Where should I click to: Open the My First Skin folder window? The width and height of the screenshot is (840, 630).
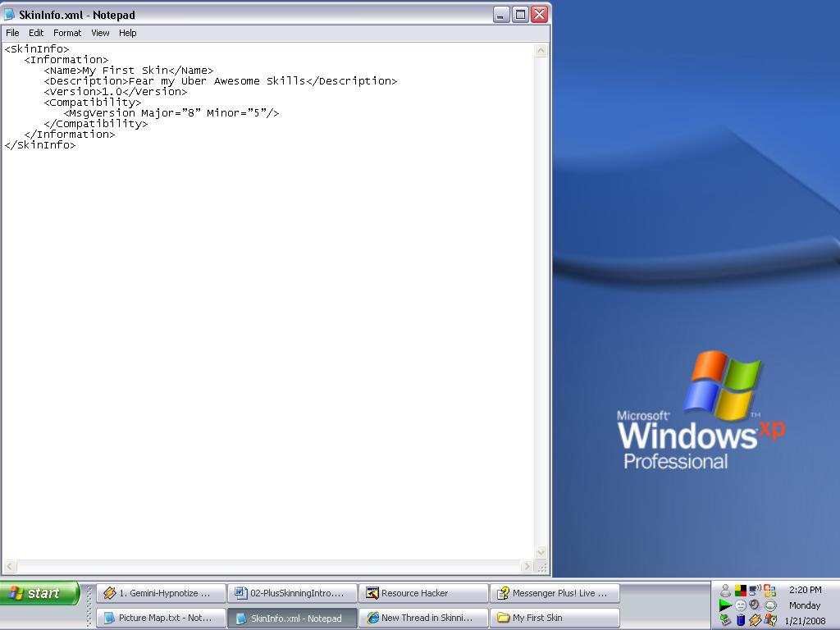point(554,618)
